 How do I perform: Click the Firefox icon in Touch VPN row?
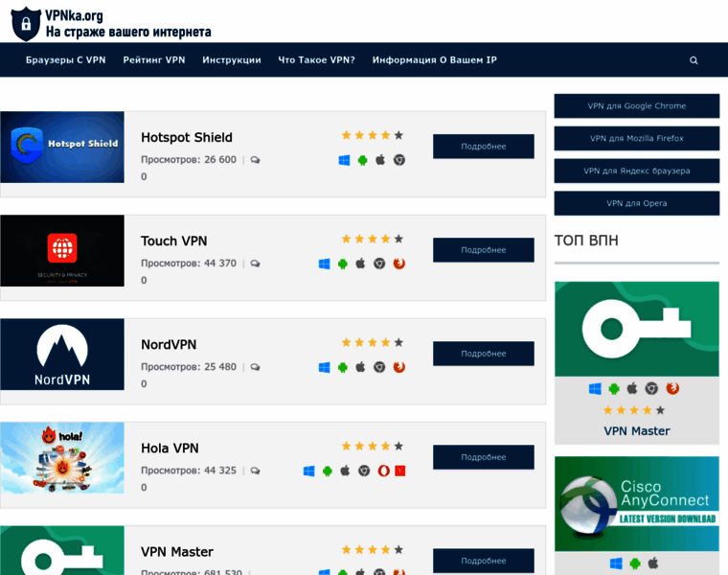pyautogui.click(x=399, y=264)
